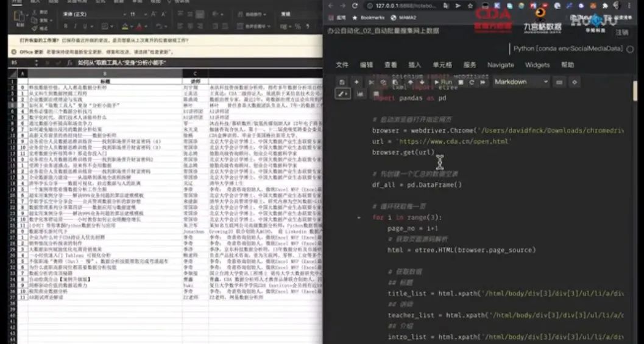Restart the kernel with circular arrow icon
644x344 pixels.
pos(472,82)
